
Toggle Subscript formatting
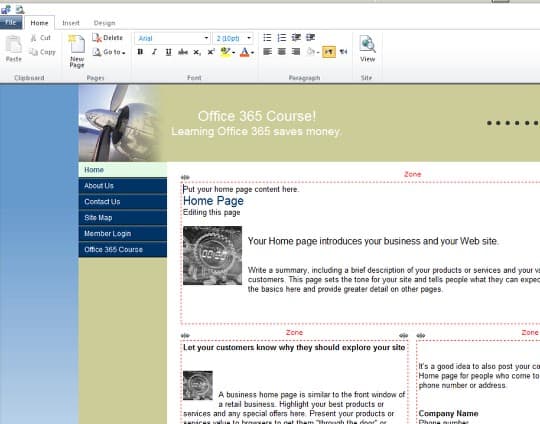197,52
